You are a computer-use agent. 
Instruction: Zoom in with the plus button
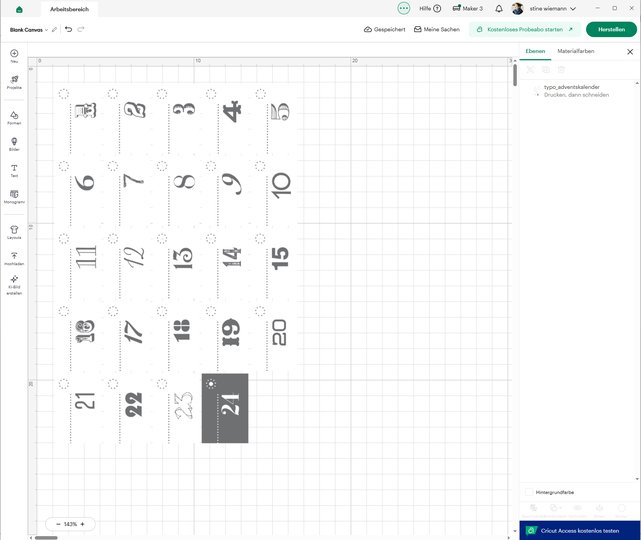pyautogui.click(x=83, y=524)
